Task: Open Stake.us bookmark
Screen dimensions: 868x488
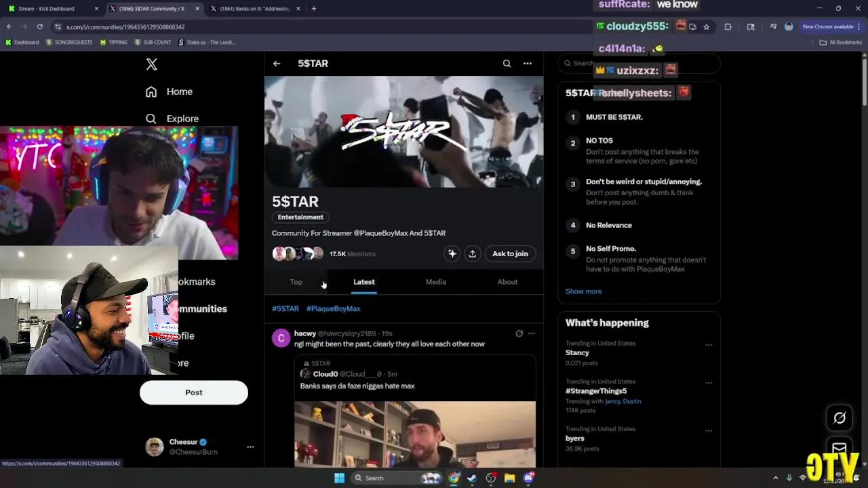Action: point(207,42)
